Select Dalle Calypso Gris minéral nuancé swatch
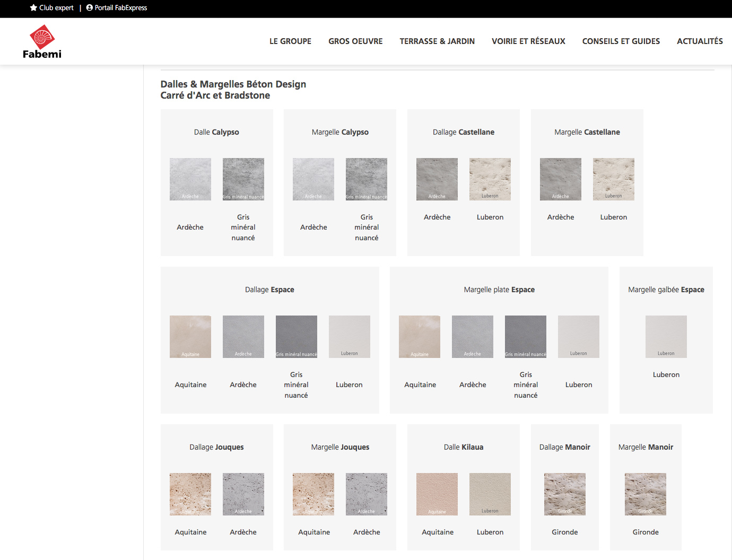The height and width of the screenshot is (560, 732). (243, 179)
